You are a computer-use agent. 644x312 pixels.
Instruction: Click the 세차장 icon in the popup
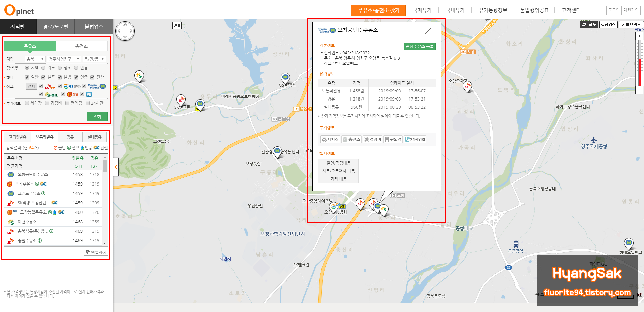(330, 139)
